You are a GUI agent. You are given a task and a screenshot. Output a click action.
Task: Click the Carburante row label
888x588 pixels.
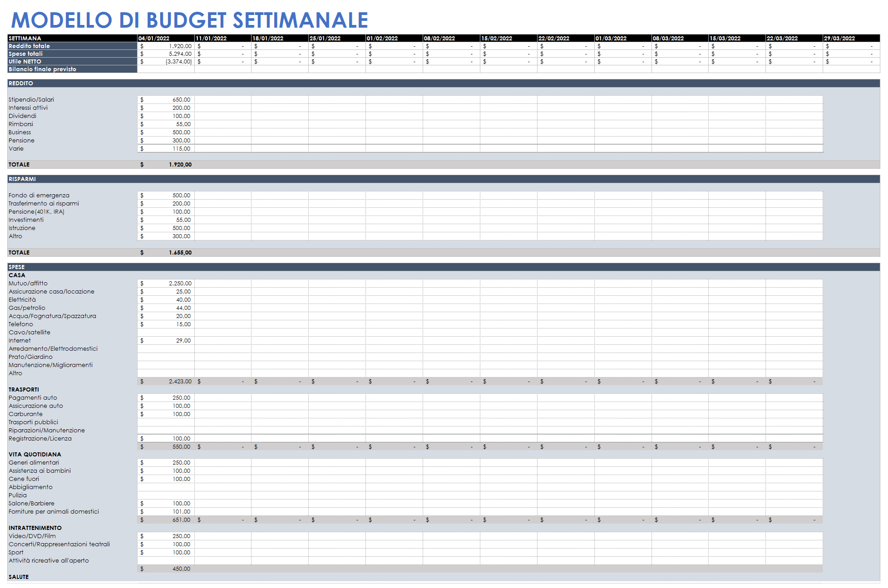click(25, 414)
